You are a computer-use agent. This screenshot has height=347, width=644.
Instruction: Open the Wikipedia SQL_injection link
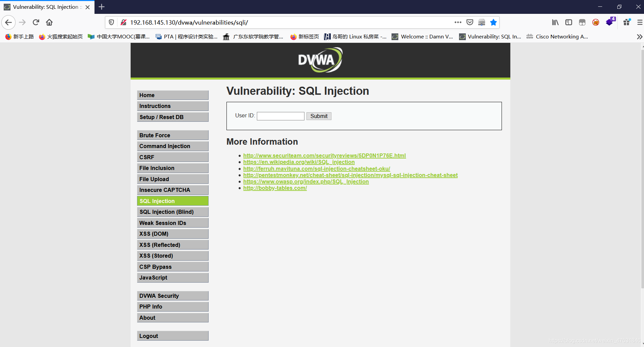click(299, 162)
